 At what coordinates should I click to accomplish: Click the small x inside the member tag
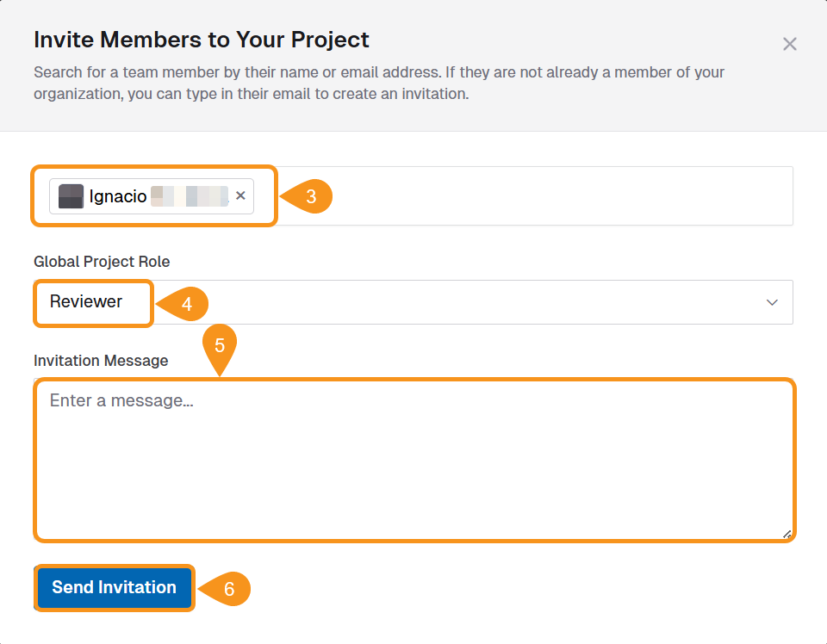[x=240, y=195]
